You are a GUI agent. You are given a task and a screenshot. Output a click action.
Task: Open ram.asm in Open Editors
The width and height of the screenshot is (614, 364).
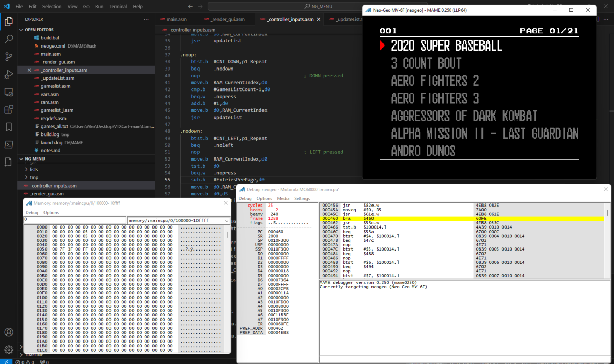coord(50,102)
